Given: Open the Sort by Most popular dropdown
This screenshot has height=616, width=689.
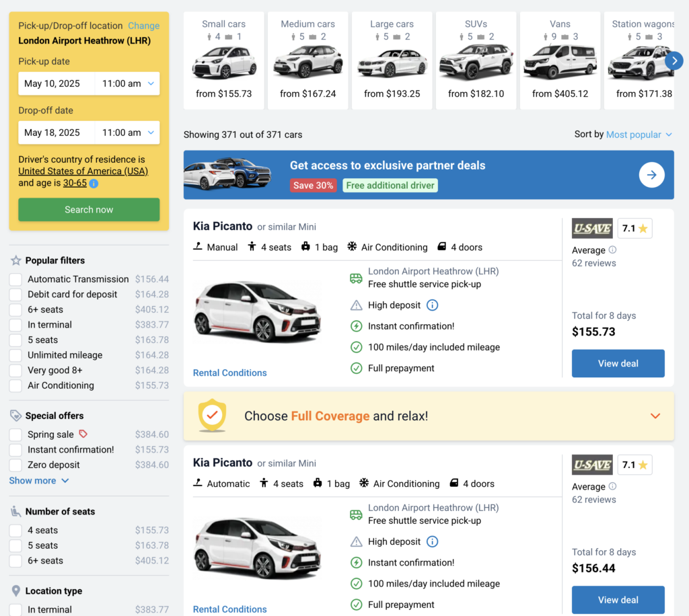Looking at the screenshot, I should point(639,134).
